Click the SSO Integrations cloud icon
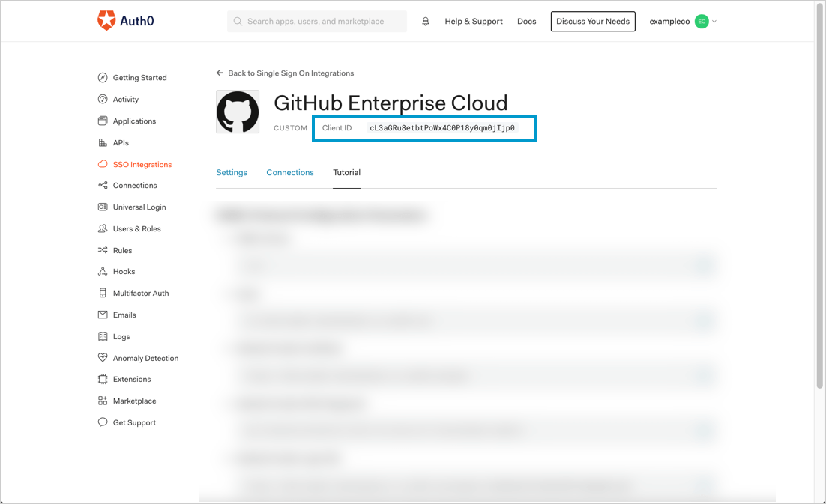This screenshot has width=826, height=504. (x=103, y=164)
